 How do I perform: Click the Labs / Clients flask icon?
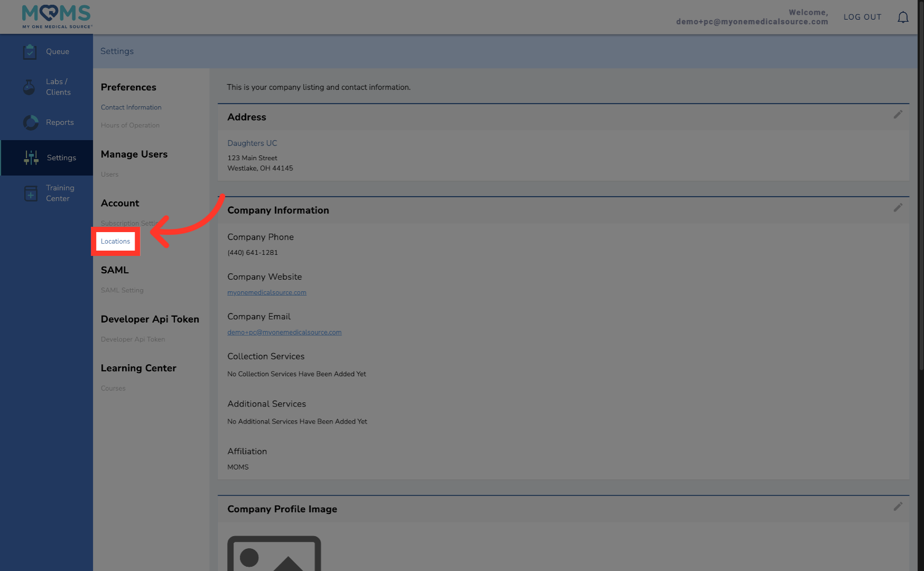click(x=30, y=87)
